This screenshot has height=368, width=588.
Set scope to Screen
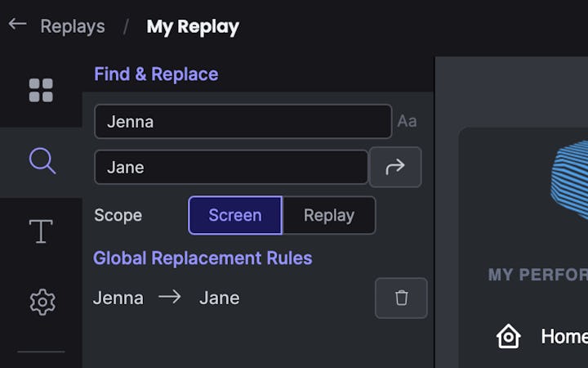coord(235,215)
